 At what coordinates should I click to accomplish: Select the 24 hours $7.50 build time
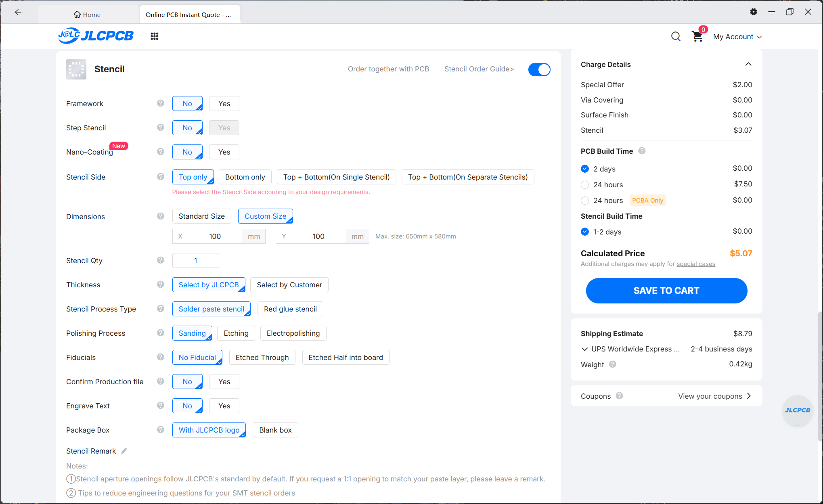coord(585,185)
